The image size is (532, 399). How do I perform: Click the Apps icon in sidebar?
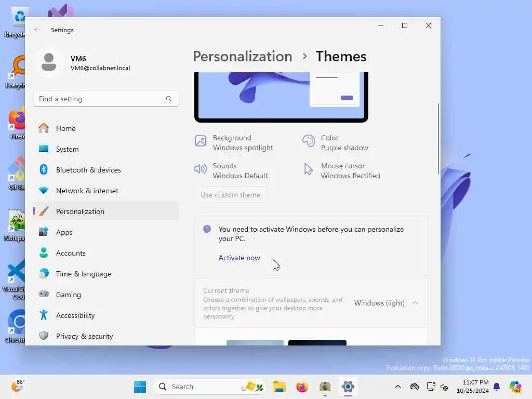click(x=44, y=232)
